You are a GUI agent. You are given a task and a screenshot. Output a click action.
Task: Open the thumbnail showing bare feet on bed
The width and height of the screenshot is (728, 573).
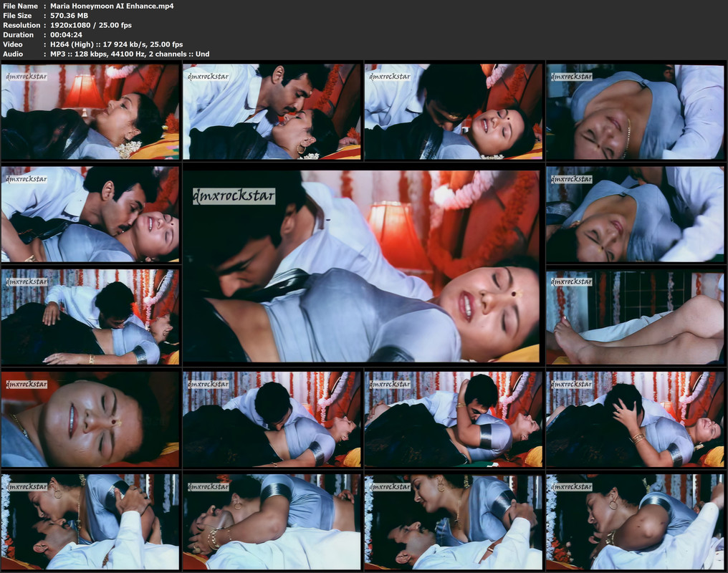click(635, 317)
